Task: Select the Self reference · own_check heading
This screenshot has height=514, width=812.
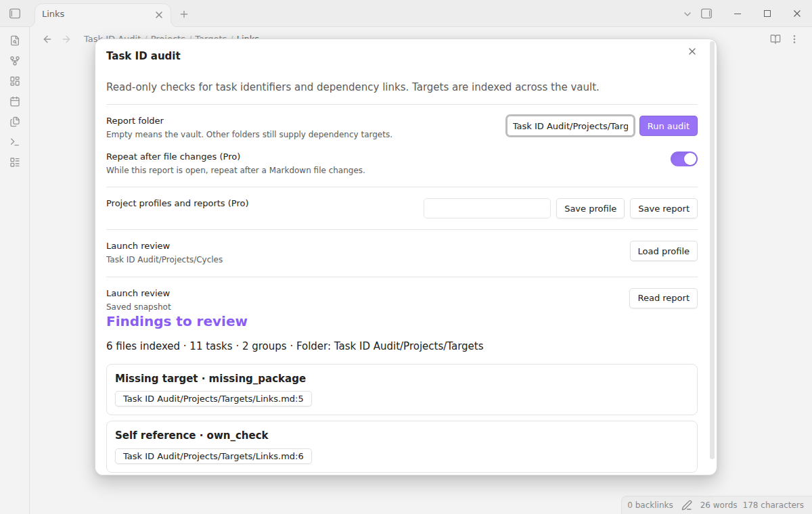Action: click(x=191, y=436)
